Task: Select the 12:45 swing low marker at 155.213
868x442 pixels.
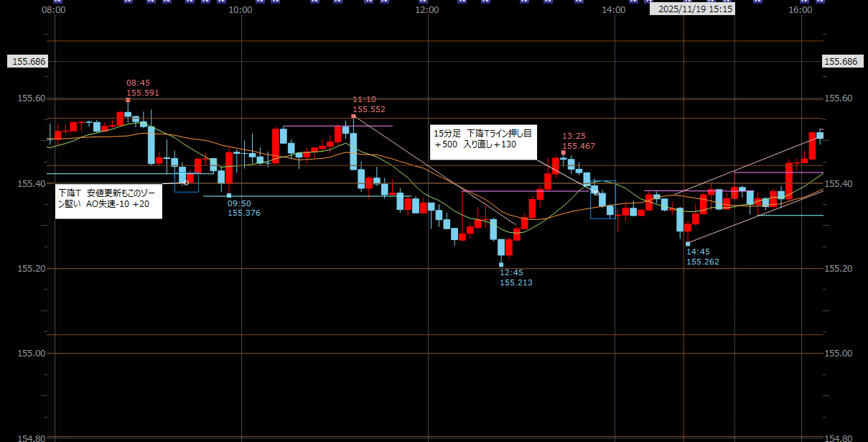Action: (501, 265)
